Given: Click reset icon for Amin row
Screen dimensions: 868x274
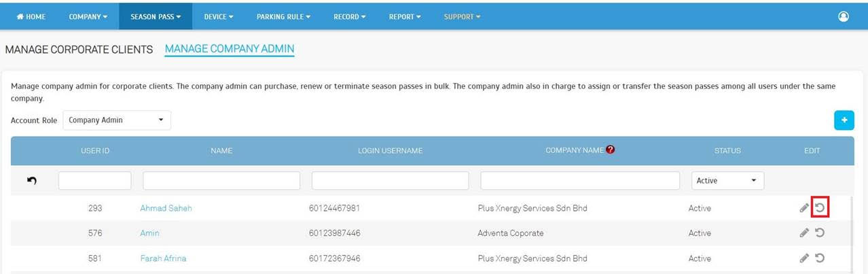Looking at the screenshot, I should [820, 233].
